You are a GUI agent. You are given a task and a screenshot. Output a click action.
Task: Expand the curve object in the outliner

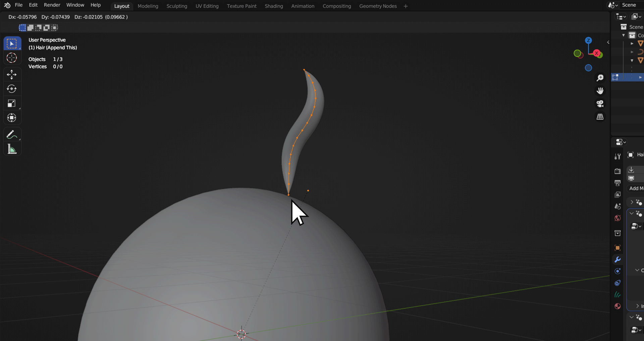pos(632,52)
